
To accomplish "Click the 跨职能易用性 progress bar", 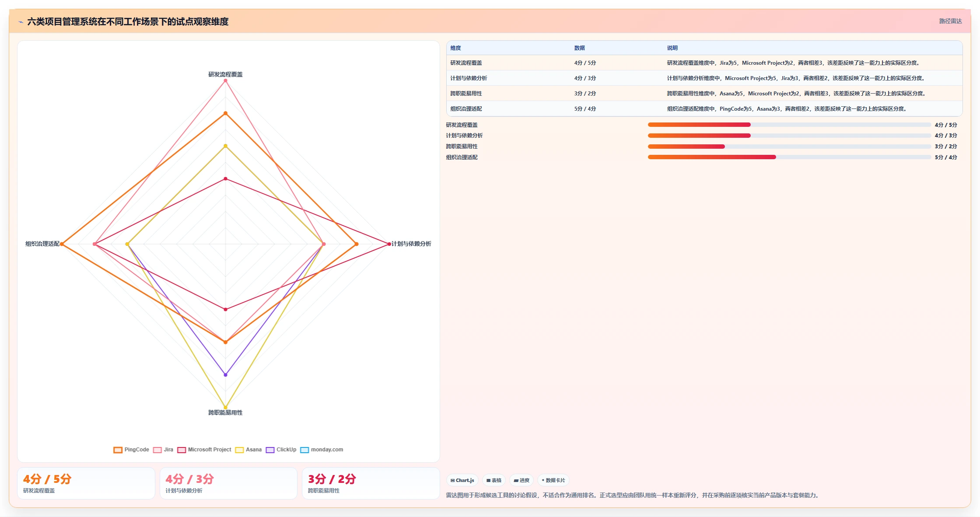I will pyautogui.click(x=789, y=147).
